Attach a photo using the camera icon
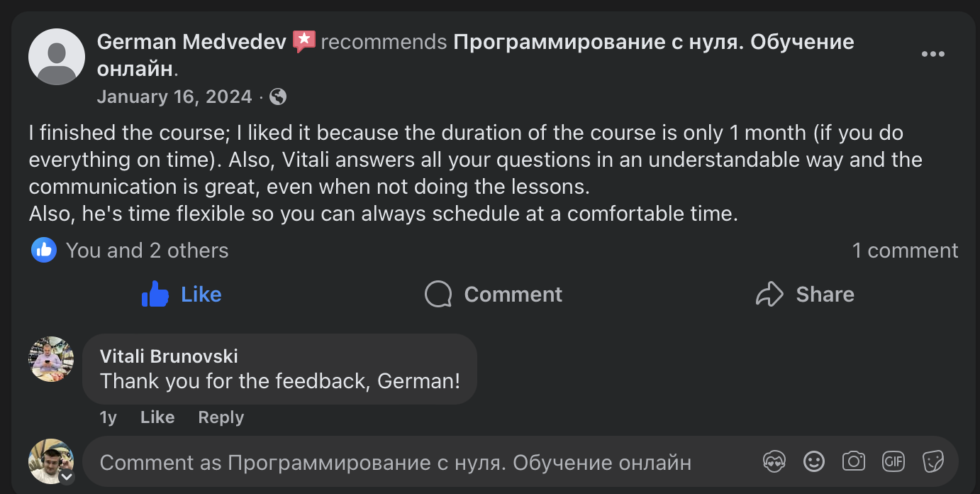980x494 pixels. coord(853,461)
